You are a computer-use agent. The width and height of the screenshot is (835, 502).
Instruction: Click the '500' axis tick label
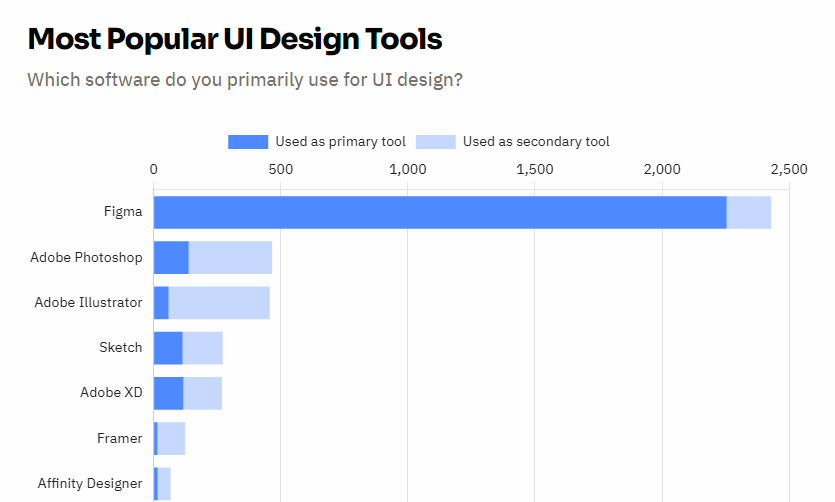[281, 169]
